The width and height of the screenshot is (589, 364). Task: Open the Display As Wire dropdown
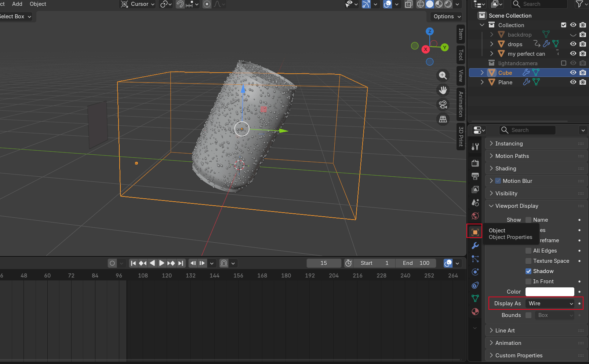(x=550, y=304)
